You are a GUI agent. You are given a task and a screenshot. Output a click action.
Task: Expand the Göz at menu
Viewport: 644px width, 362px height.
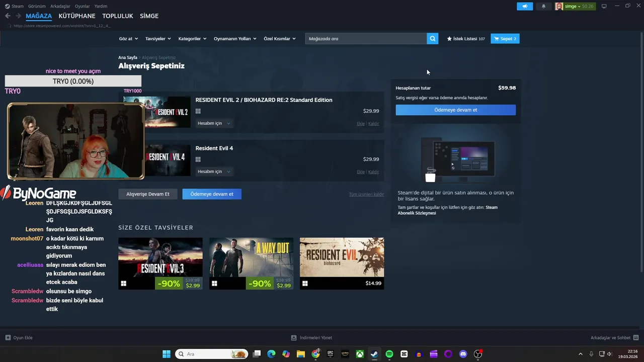tap(128, 39)
